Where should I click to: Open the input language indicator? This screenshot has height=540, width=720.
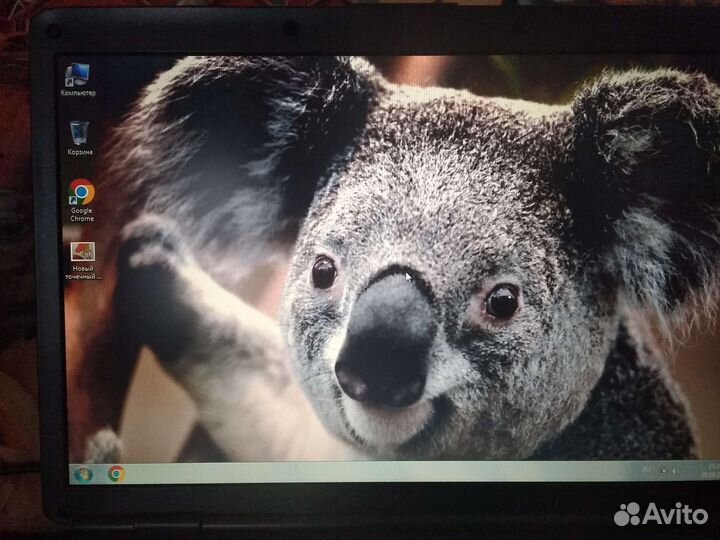click(647, 470)
